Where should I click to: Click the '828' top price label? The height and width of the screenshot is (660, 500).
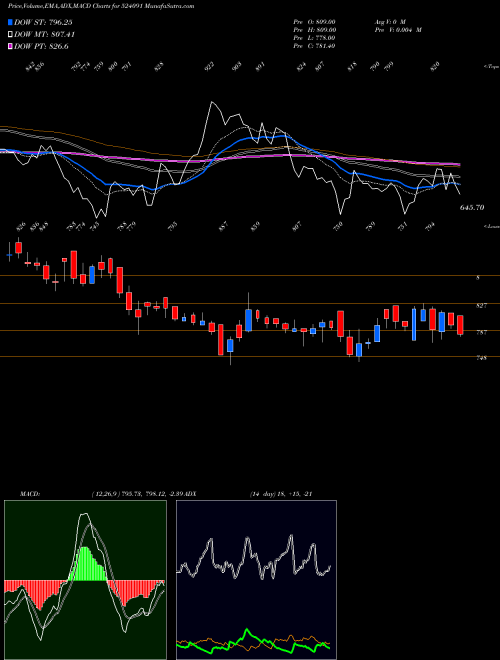(x=158, y=66)
